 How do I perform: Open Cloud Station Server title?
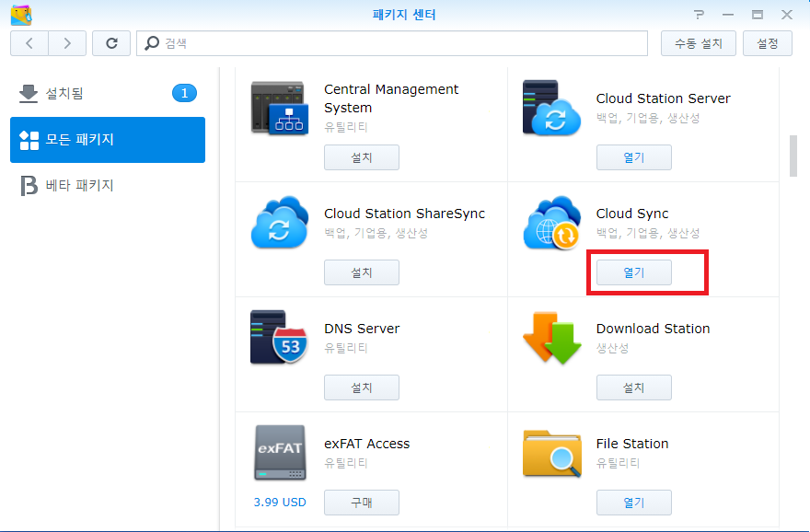click(x=664, y=98)
